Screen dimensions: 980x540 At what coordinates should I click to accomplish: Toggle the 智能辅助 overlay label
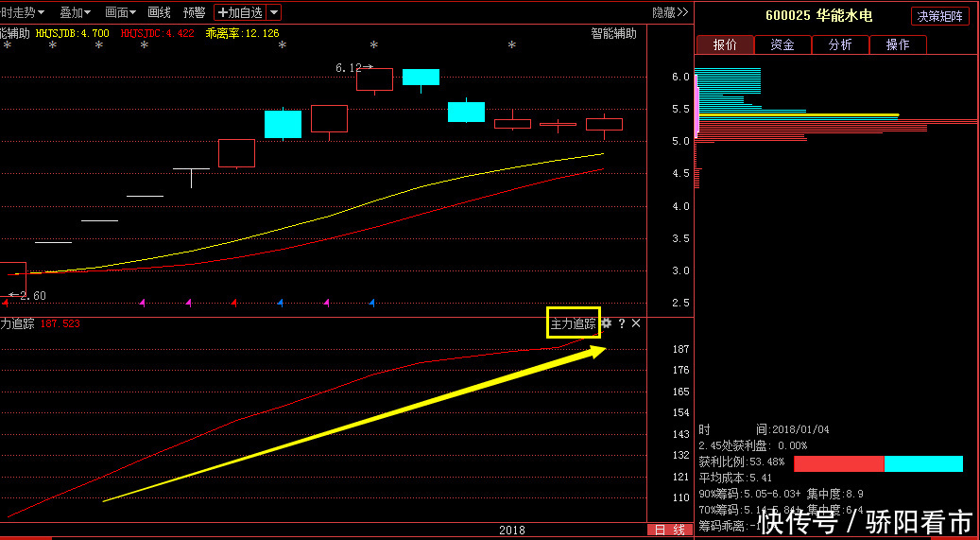coord(613,33)
